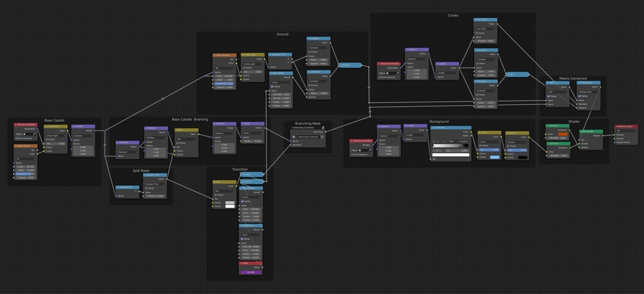The width and height of the screenshot is (644, 294).
Task: Click fake user icon beside Branching Combined name
Action: click(322, 136)
